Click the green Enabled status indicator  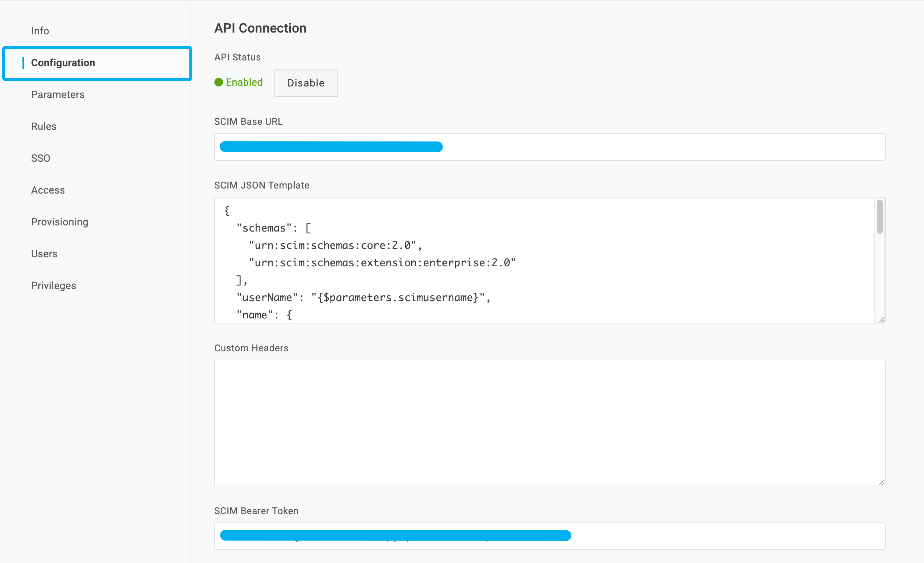click(x=239, y=82)
